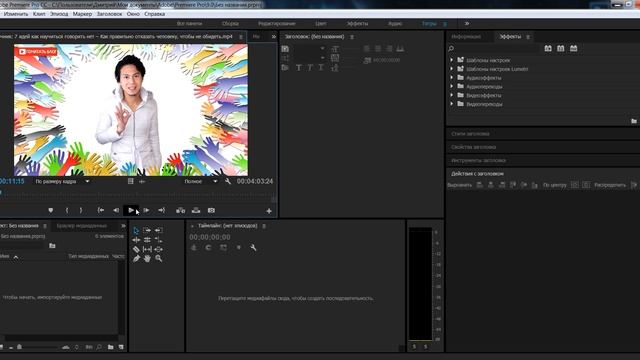Viewport: 640px width, 360px height.
Task: Open the Эпизод menu
Action: pyautogui.click(x=59, y=14)
